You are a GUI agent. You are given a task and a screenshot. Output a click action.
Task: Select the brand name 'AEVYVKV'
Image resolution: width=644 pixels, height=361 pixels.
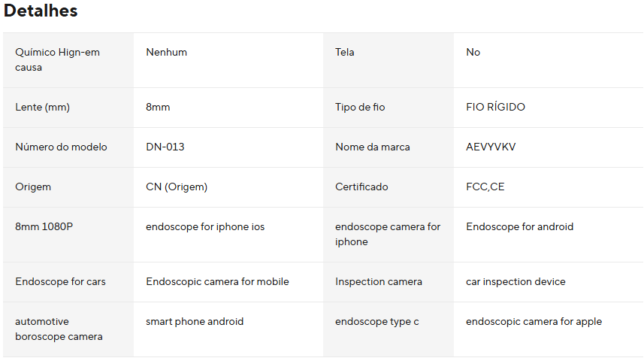click(x=491, y=147)
